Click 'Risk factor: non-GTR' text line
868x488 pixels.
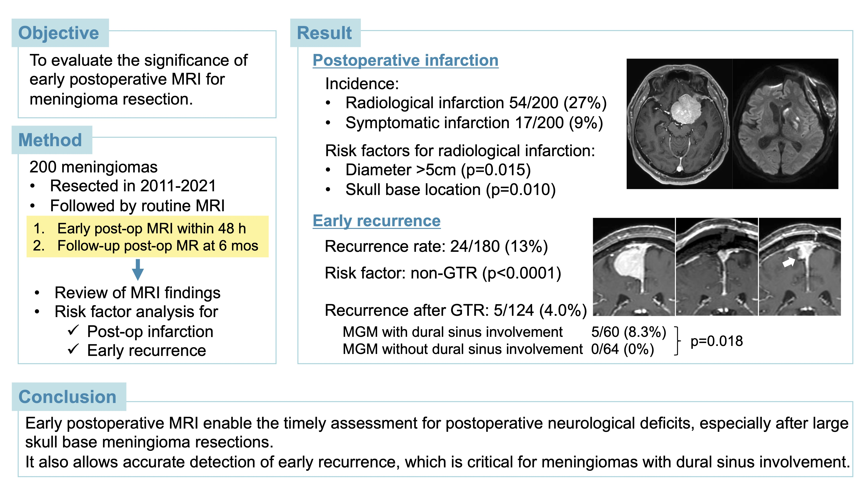(443, 273)
